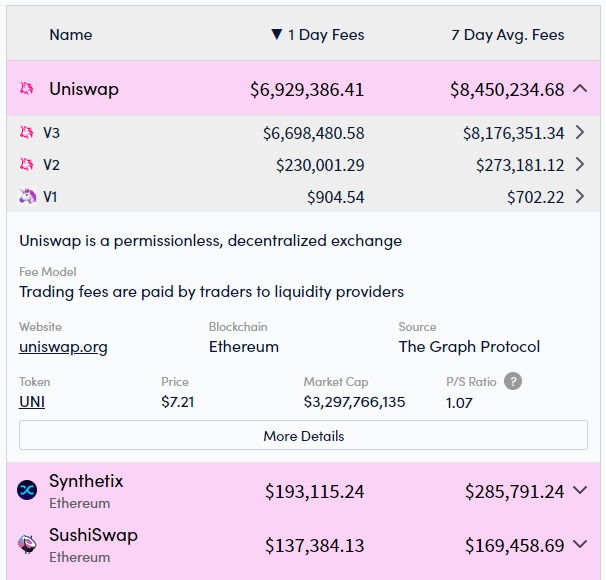Viewport: 606px width, 580px height.
Task: Click Synthetix average $285,791.24
Action: click(x=514, y=492)
